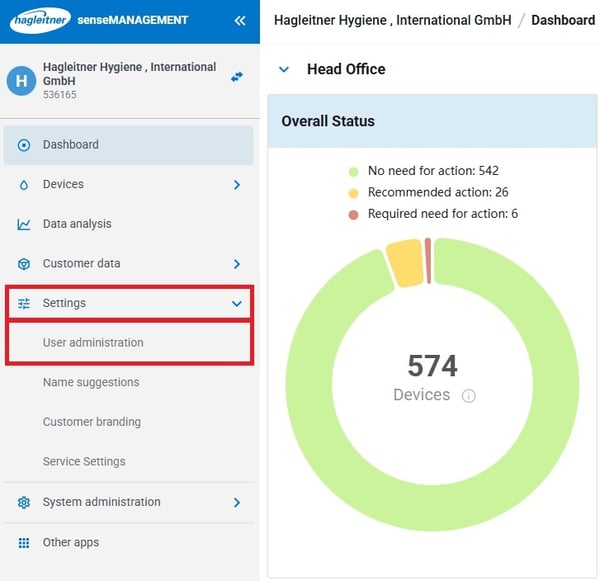
Task: Open the System administration menu item
Action: (x=128, y=502)
